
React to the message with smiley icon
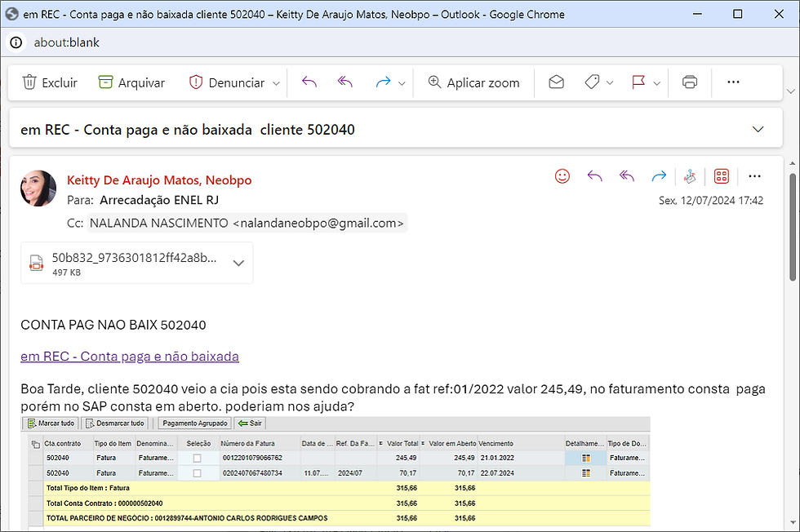click(562, 176)
